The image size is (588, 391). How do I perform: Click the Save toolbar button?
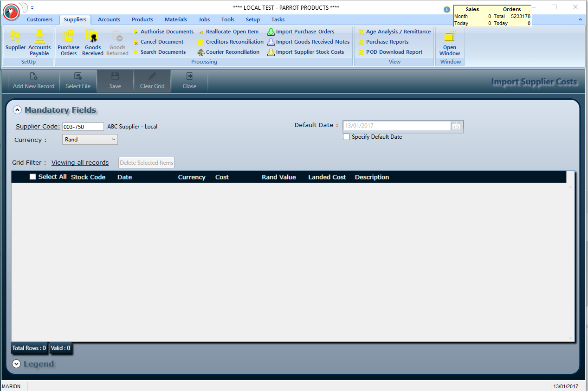(115, 81)
